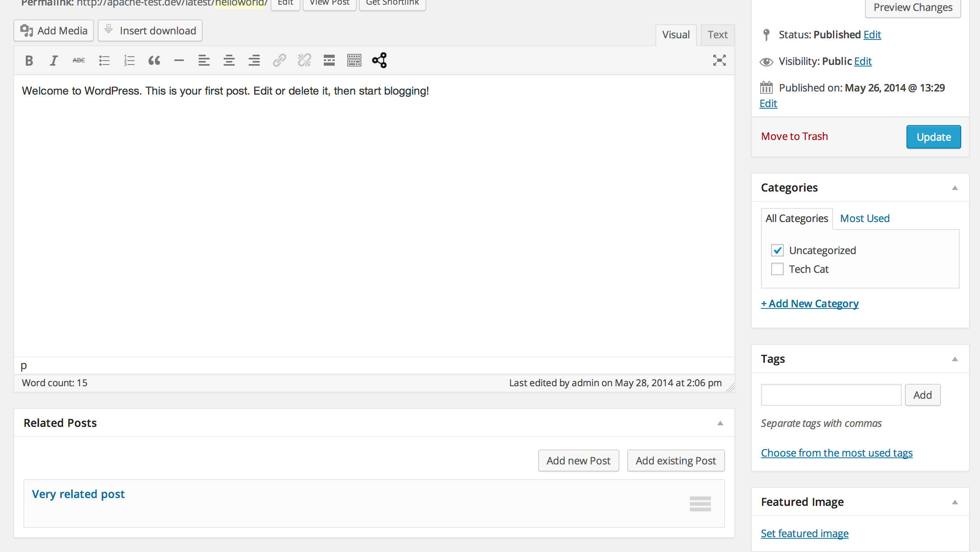Check the Tech Cat category

(777, 269)
